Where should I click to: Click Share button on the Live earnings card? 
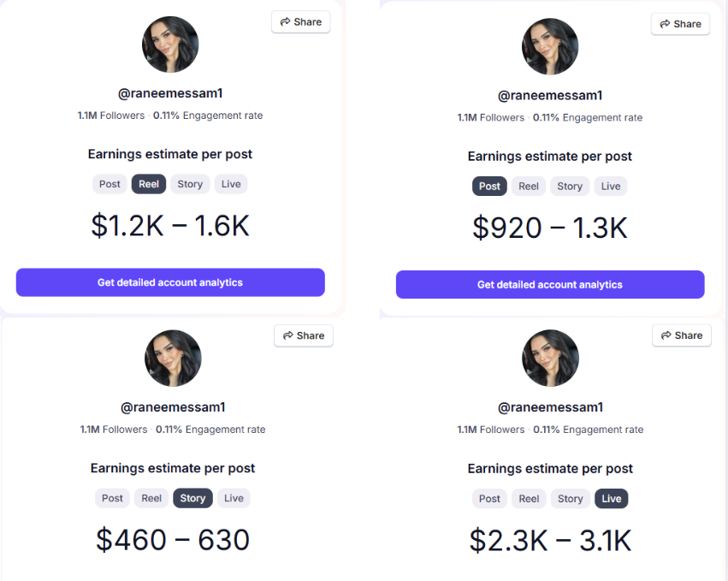[x=682, y=335]
